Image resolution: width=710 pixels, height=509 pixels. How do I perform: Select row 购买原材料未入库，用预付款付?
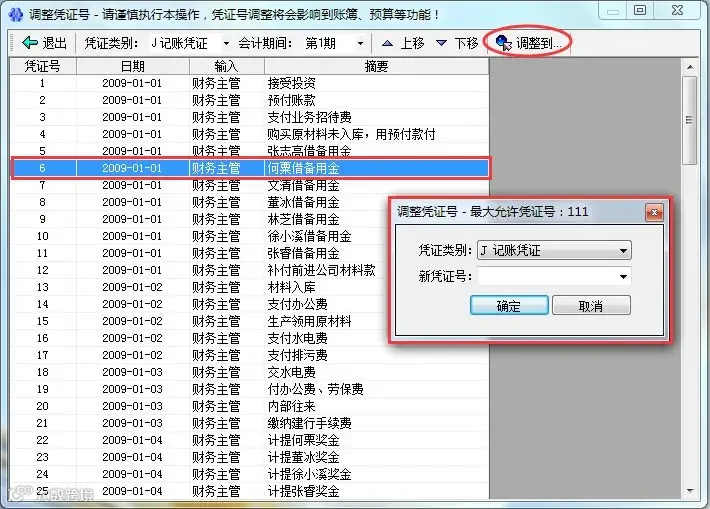(249, 134)
